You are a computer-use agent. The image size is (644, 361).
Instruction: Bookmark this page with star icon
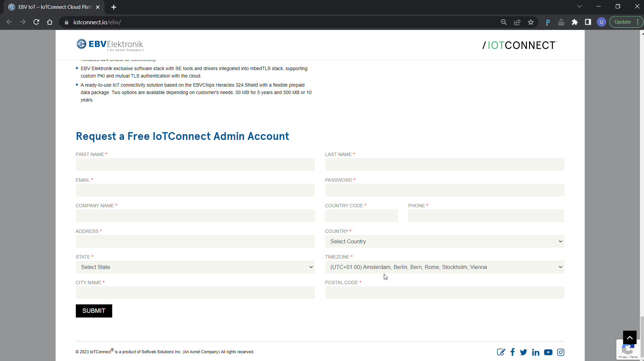click(531, 22)
